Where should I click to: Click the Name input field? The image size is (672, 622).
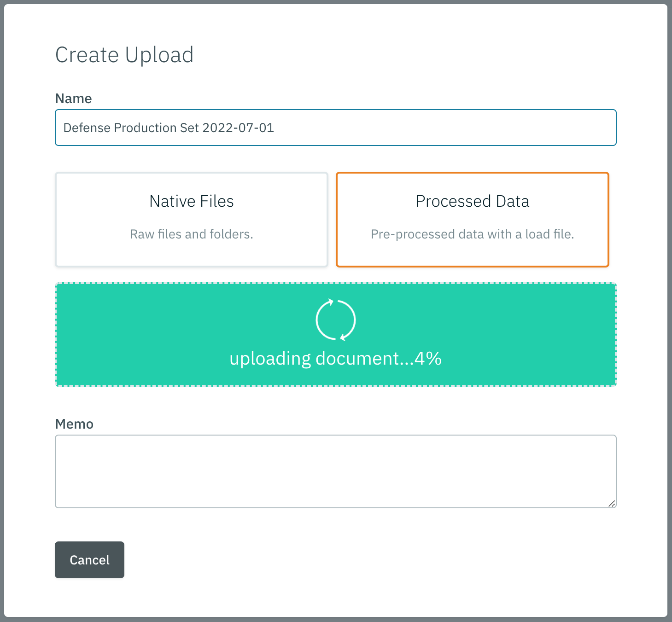tap(335, 128)
